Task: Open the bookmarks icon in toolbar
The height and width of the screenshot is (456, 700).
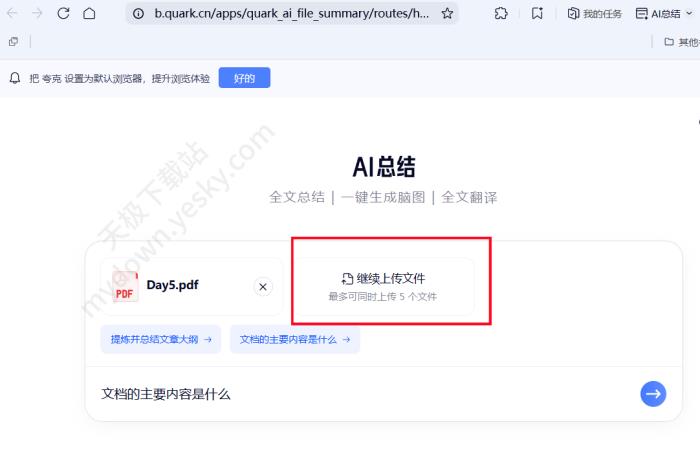Action: [537, 14]
